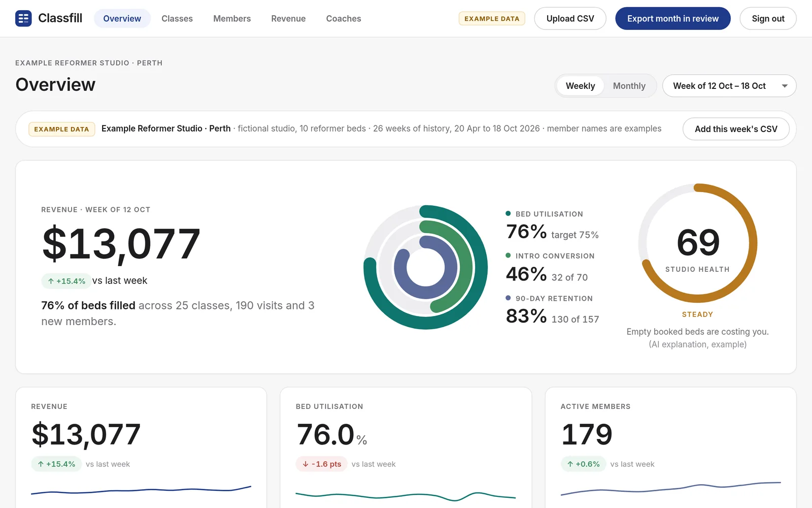
Task: Click the Revenue card sparkline
Action: (141, 490)
